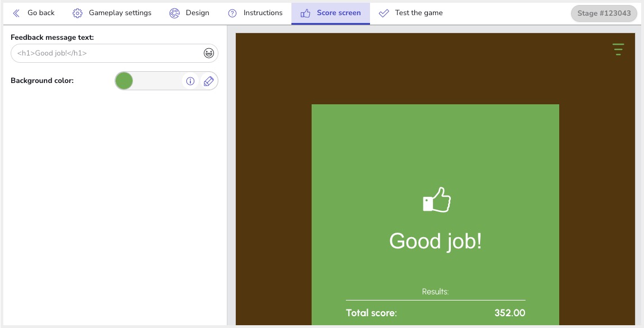Click the Stage #123043 badge
Image resolution: width=644 pixels, height=328 pixels.
click(604, 13)
